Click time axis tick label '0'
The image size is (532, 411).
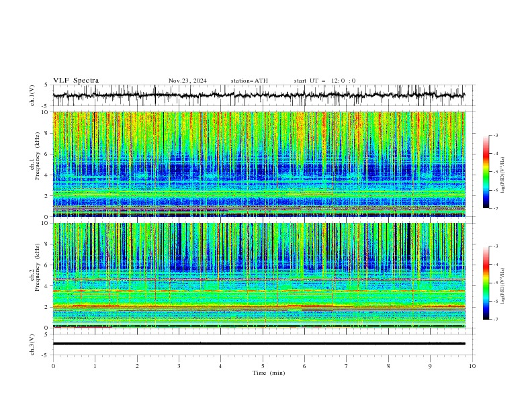coord(53,366)
